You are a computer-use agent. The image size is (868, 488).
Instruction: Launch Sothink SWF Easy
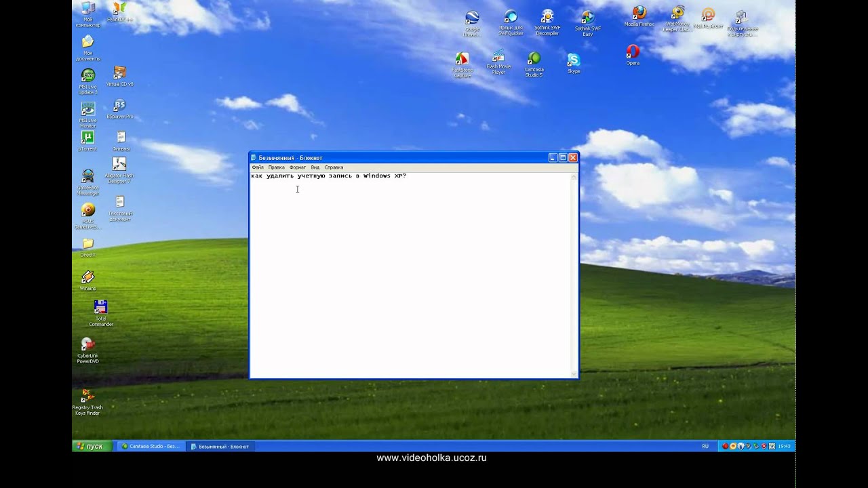pyautogui.click(x=587, y=23)
